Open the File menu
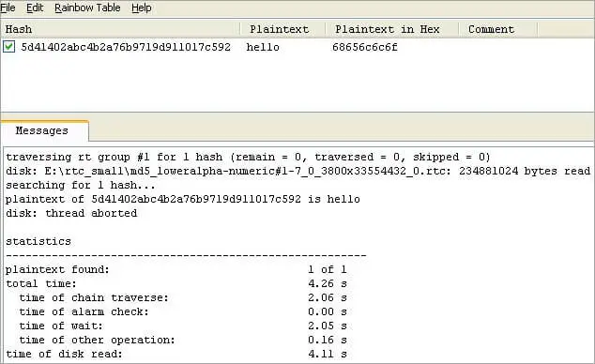This screenshot has width=595, height=364. point(8,8)
